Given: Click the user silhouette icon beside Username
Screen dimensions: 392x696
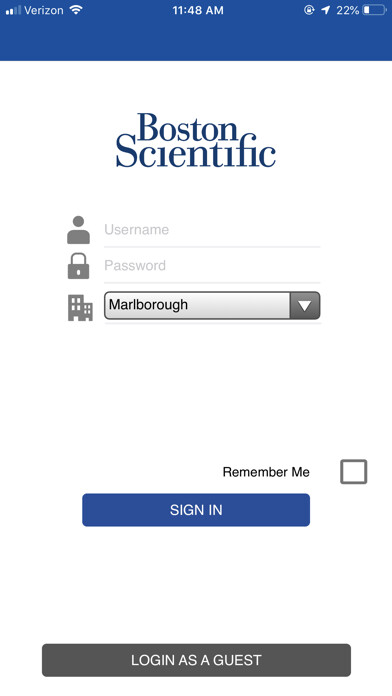Looking at the screenshot, I should point(79,230).
